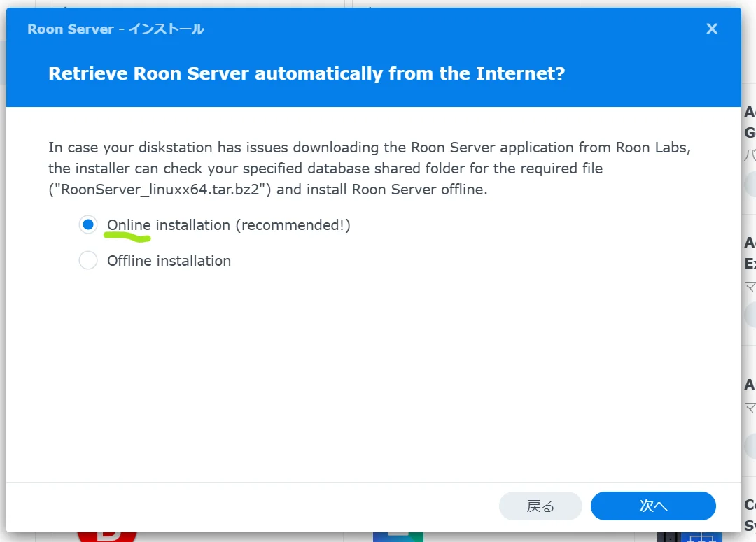Image resolution: width=756 pixels, height=542 pixels.
Task: Click the 'Roon Server - インストール' title bar
Action: [x=115, y=29]
